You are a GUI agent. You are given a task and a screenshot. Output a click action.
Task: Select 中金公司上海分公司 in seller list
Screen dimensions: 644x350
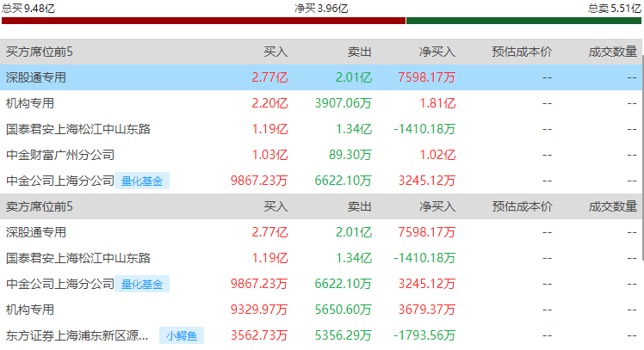60,284
